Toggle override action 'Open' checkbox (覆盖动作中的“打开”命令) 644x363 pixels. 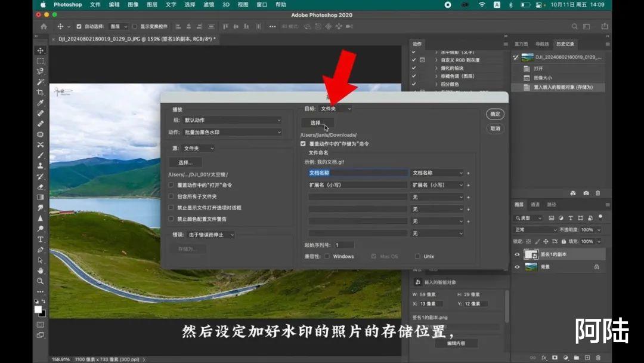coord(171,185)
